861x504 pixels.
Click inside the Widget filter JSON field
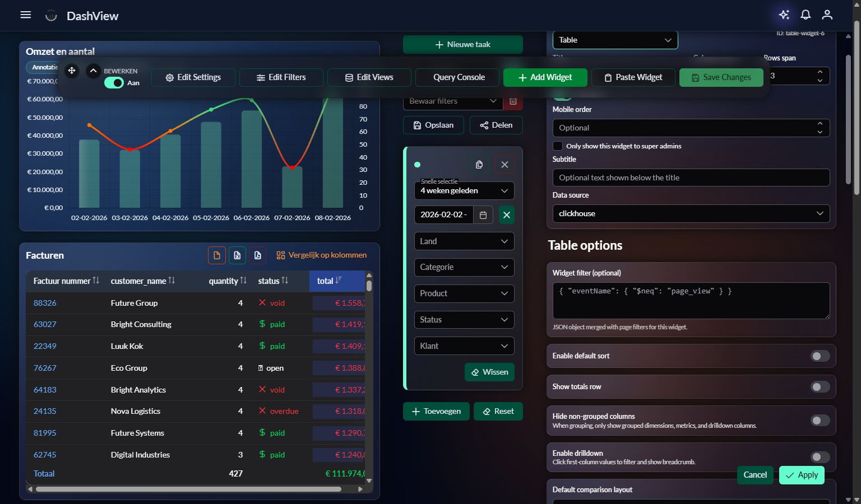click(x=691, y=301)
